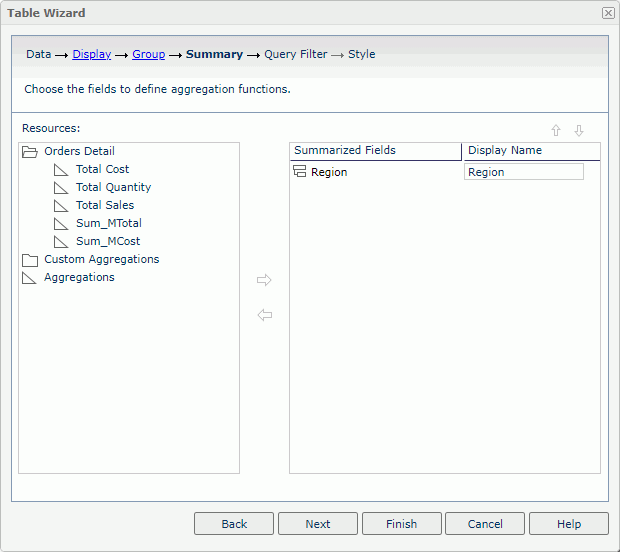
Task: Collapse the Orders Detail folder
Action: coord(30,151)
